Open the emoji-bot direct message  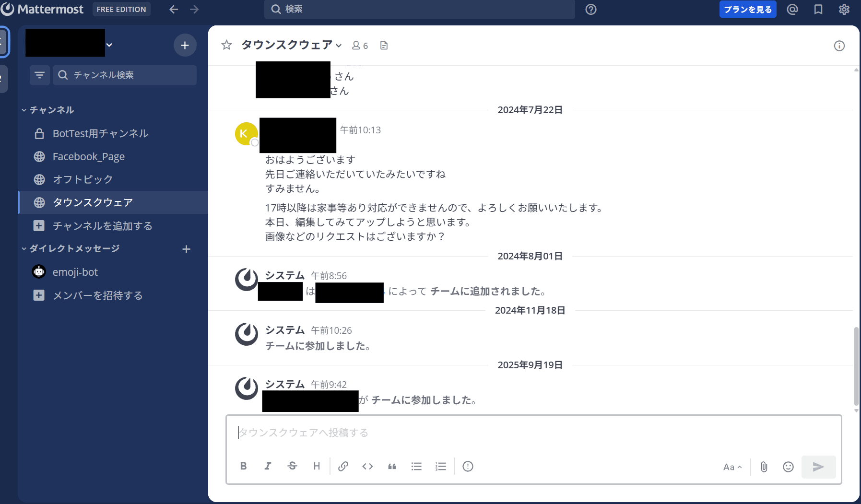[75, 272]
